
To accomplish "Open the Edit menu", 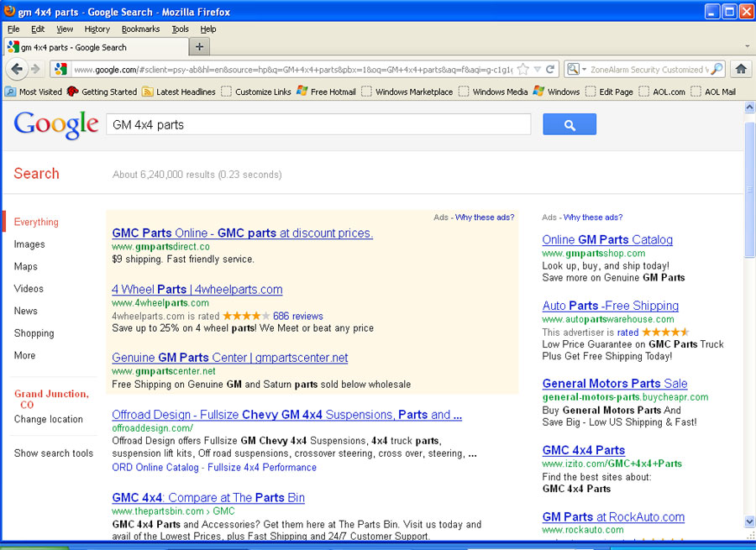I will click(x=38, y=29).
